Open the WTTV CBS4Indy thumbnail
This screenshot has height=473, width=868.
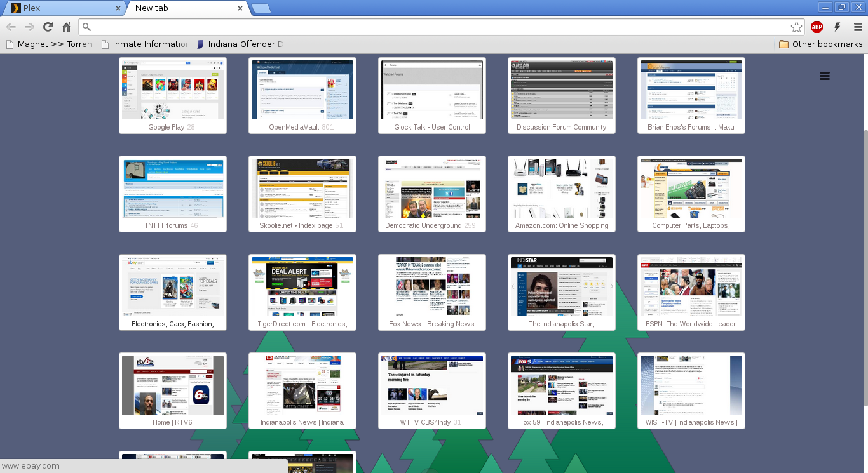pyautogui.click(x=432, y=391)
